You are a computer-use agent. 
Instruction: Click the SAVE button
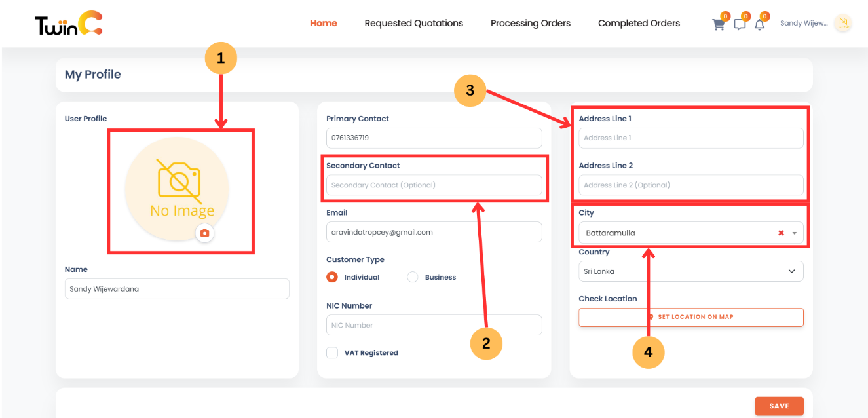click(779, 406)
